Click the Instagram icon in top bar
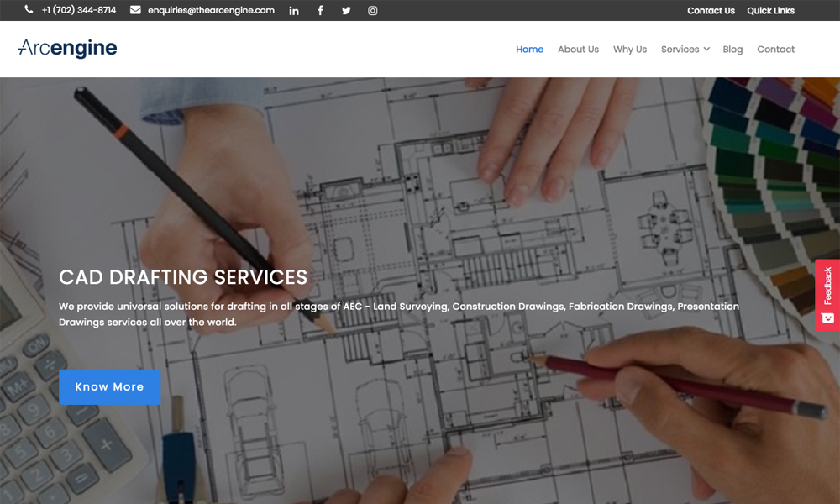This screenshot has height=504, width=840. click(373, 11)
